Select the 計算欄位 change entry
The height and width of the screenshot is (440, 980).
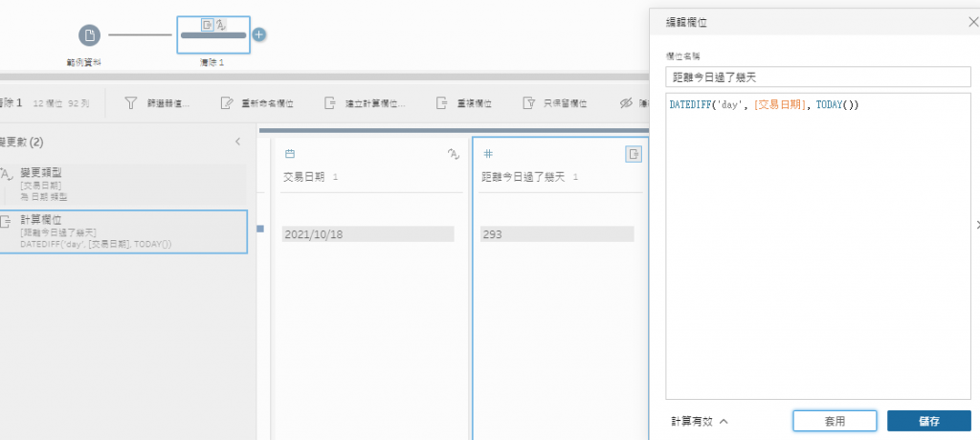[x=123, y=231]
